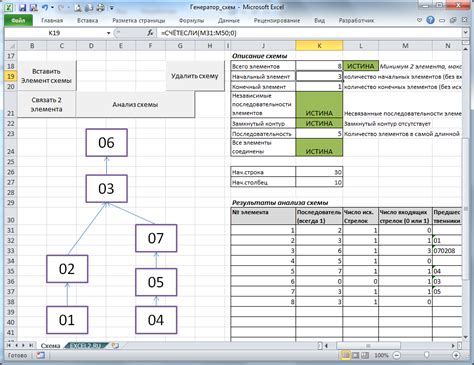
Task: Click the zoom in plus icon
Action: coord(456,355)
